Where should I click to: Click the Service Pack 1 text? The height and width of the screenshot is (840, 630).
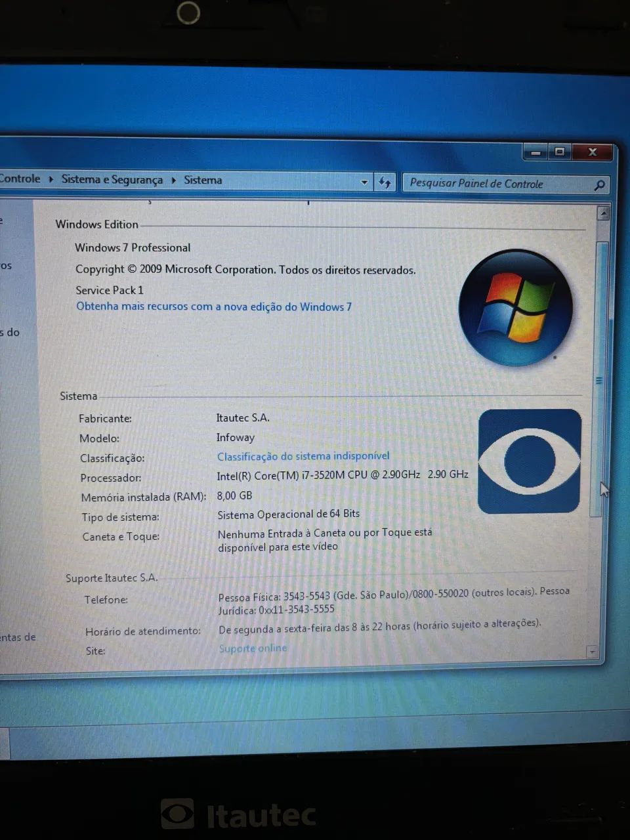pos(109,290)
